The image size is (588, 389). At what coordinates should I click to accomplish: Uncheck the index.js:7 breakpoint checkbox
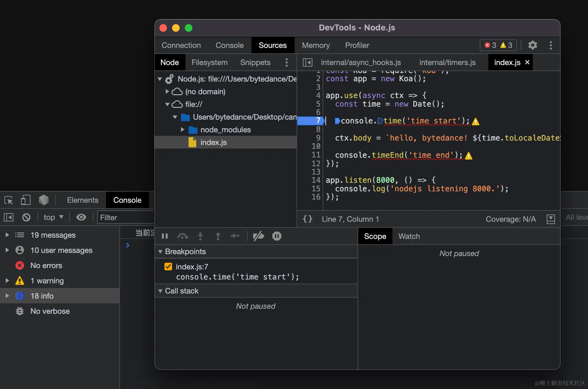pyautogui.click(x=168, y=267)
